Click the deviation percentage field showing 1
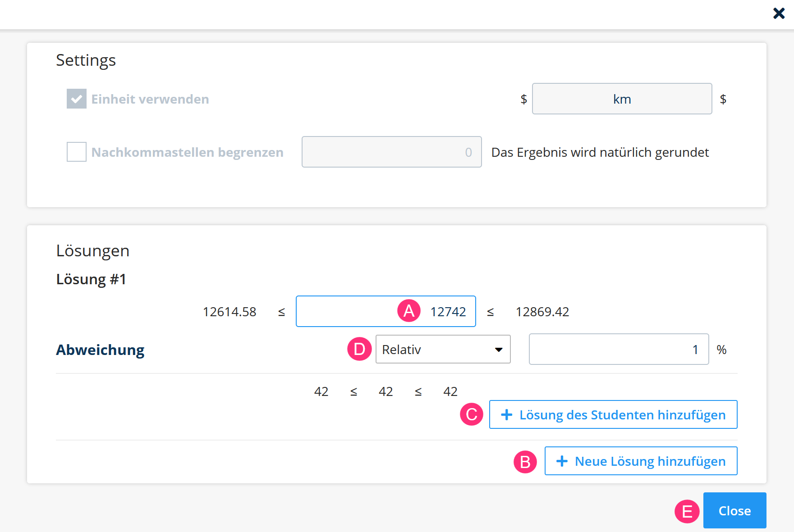Image resolution: width=794 pixels, height=532 pixels. tap(619, 349)
